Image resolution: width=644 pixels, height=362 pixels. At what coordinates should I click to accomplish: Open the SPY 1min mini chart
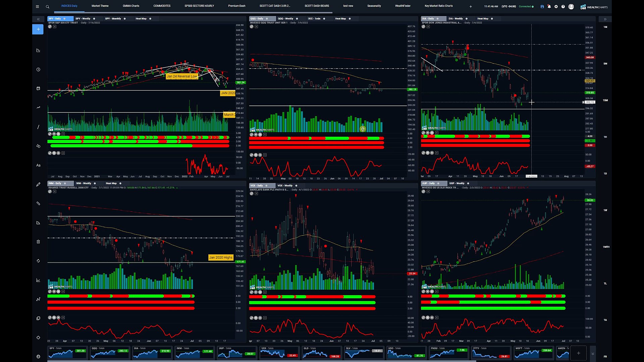[67, 353]
